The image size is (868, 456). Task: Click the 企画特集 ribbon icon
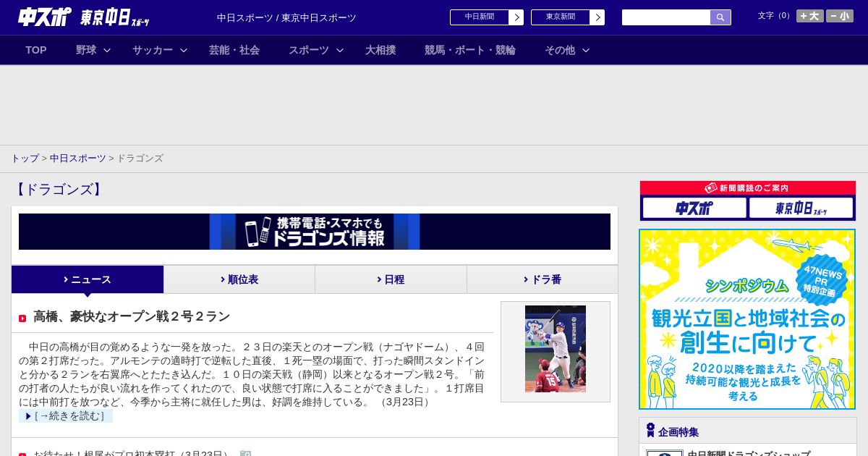650,431
